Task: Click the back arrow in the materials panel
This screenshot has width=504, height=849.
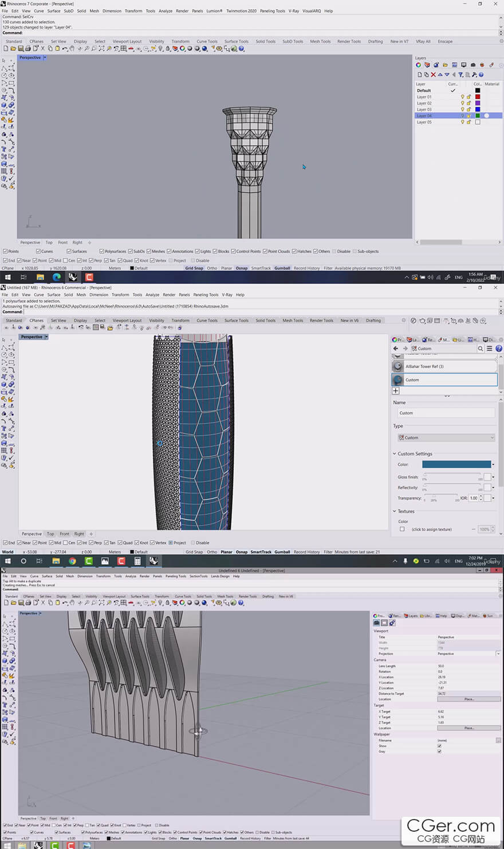Action: coord(395,349)
